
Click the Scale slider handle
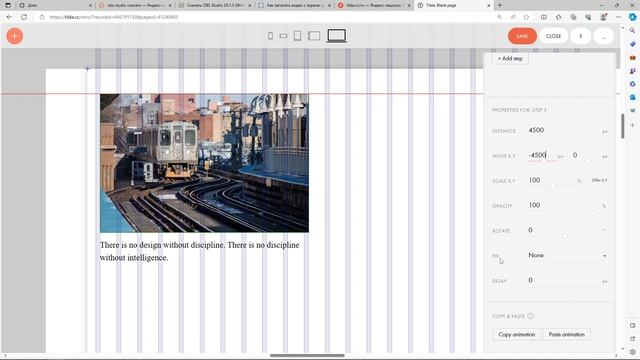(x=553, y=186)
